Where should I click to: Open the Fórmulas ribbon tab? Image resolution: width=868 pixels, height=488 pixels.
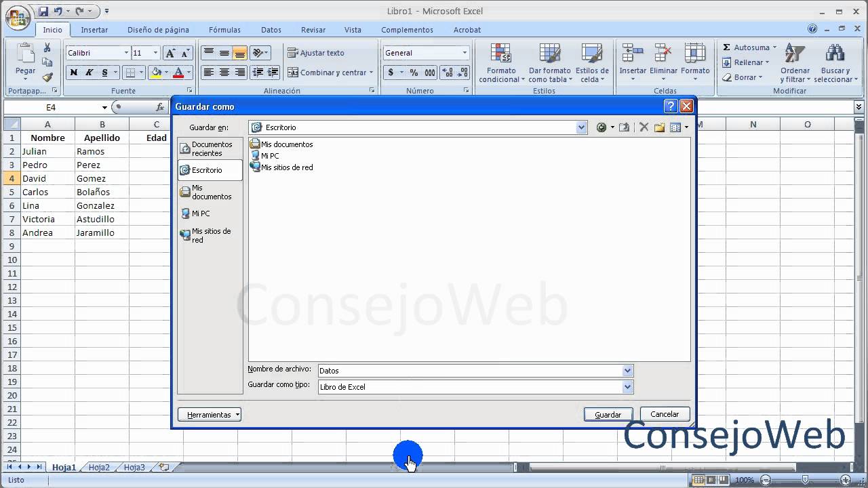tap(224, 30)
